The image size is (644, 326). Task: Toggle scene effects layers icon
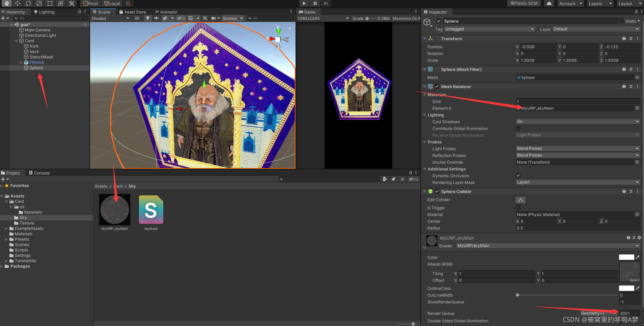165,18
